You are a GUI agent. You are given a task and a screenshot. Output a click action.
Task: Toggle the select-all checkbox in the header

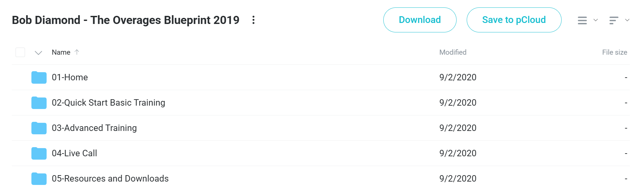[x=20, y=52]
